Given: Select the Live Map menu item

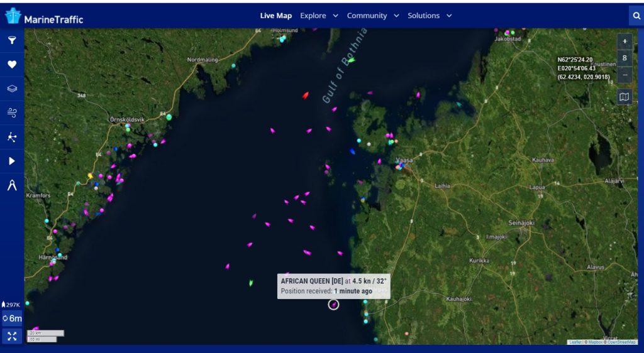Looking at the screenshot, I should click(x=275, y=16).
